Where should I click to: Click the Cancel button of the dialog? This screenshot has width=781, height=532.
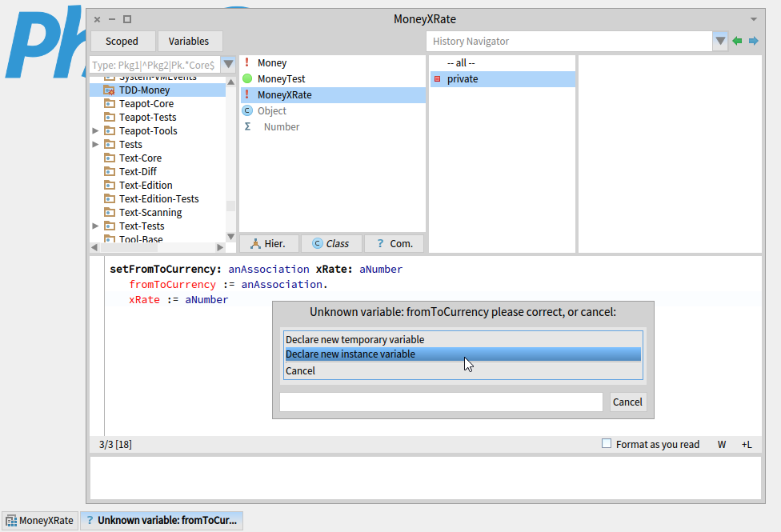pyautogui.click(x=627, y=402)
